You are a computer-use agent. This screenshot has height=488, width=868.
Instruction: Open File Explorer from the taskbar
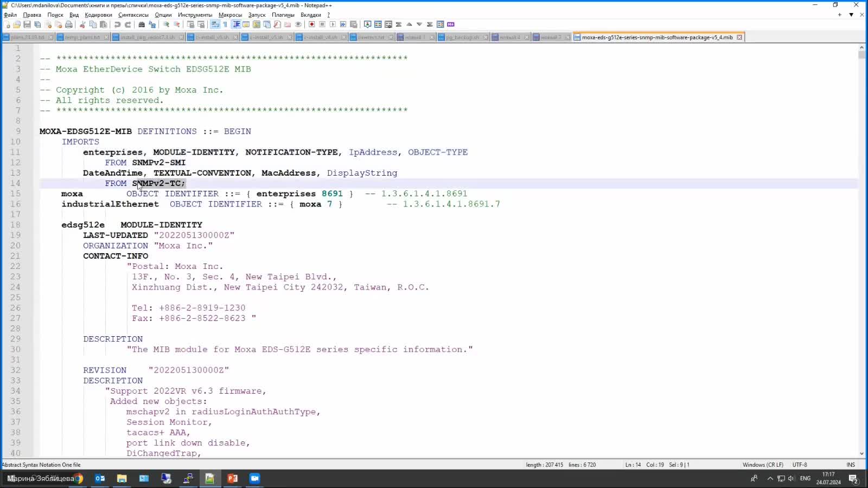click(122, 478)
